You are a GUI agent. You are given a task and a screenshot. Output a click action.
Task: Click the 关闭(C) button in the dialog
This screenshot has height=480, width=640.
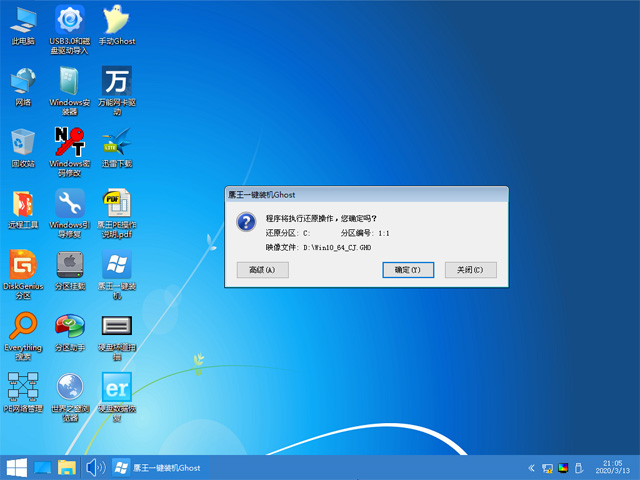pos(470,270)
